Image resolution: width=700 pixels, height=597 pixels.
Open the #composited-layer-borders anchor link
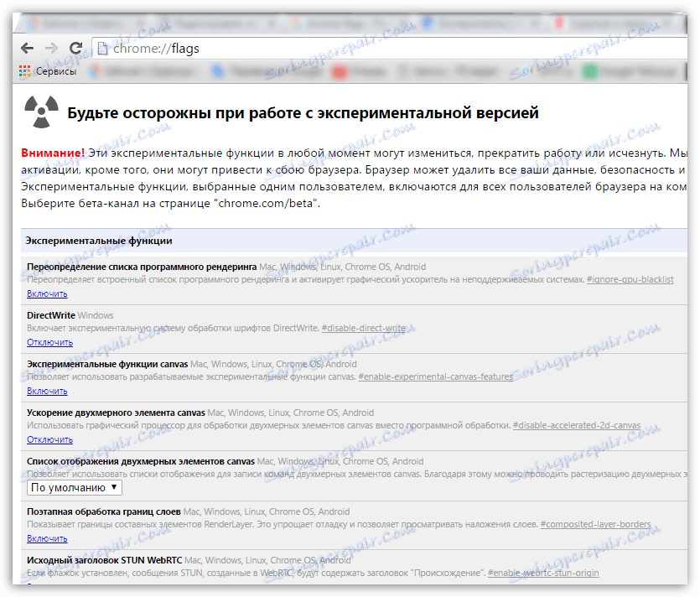(595, 524)
